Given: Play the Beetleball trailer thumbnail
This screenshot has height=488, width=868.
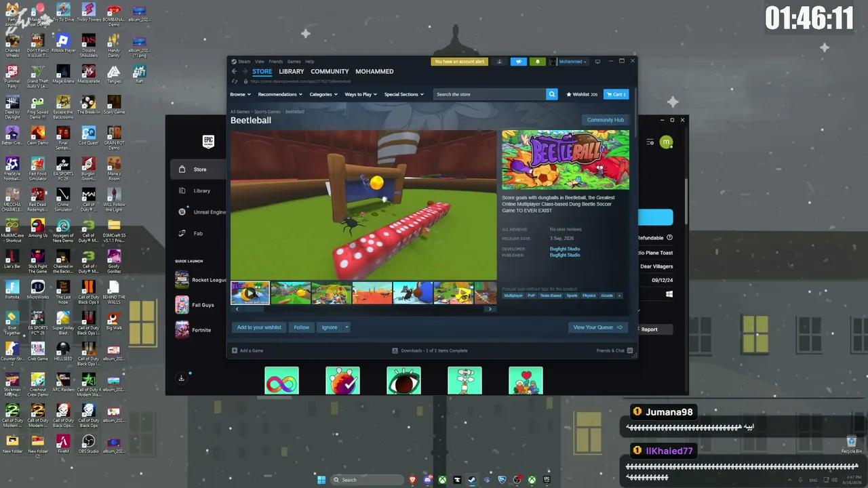Looking at the screenshot, I should pyautogui.click(x=250, y=293).
